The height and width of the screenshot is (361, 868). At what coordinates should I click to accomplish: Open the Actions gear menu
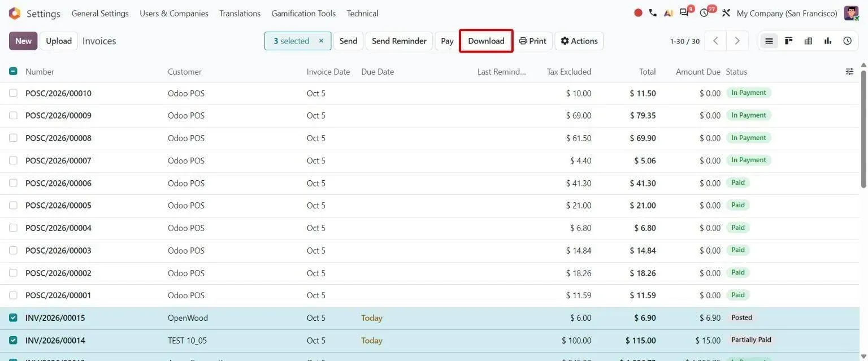(x=579, y=41)
